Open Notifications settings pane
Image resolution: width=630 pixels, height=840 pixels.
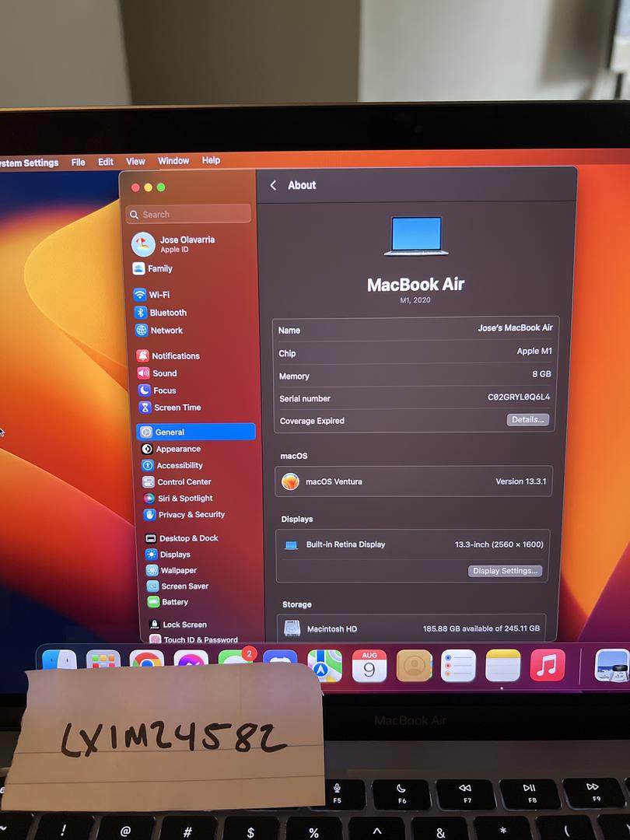point(175,356)
